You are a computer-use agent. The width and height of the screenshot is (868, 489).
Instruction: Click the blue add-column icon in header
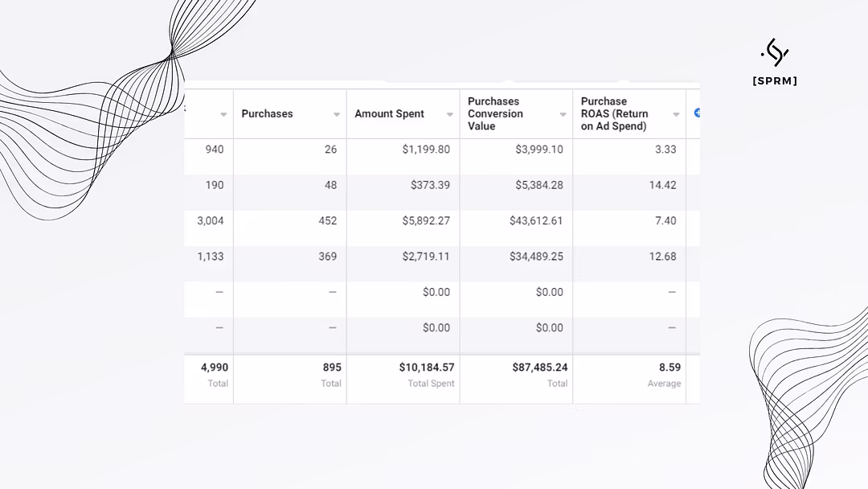point(697,113)
